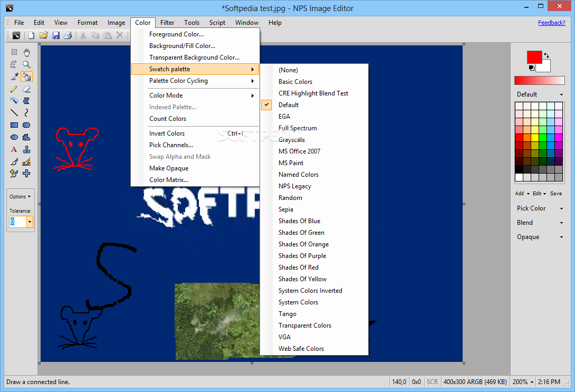Open the Blend mode dropdown
This screenshot has width=575, height=392.
coord(540,223)
